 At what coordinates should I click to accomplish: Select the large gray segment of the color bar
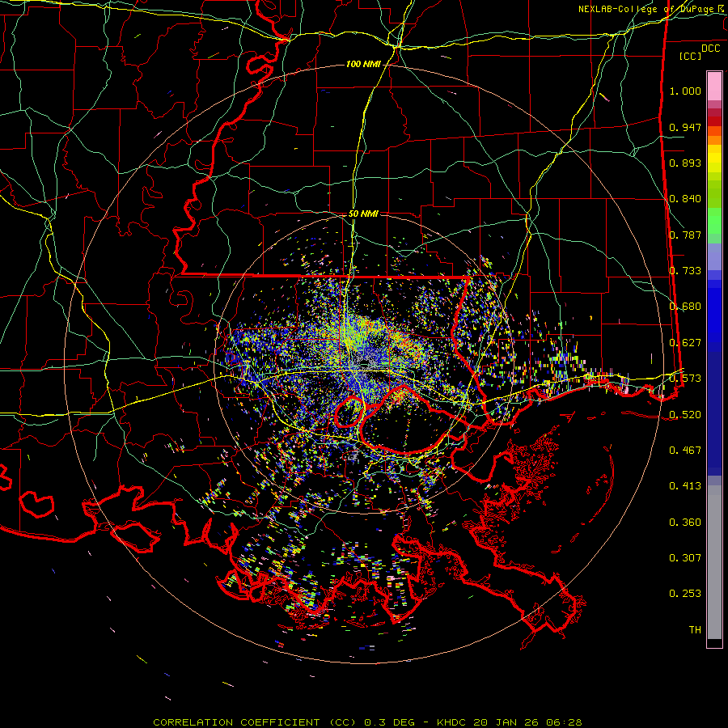pyautogui.click(x=714, y=561)
